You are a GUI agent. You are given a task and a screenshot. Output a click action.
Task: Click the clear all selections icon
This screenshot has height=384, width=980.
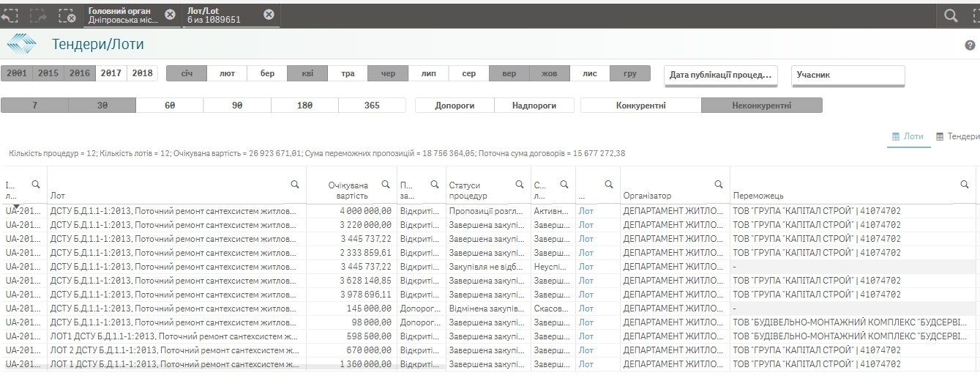(x=67, y=15)
